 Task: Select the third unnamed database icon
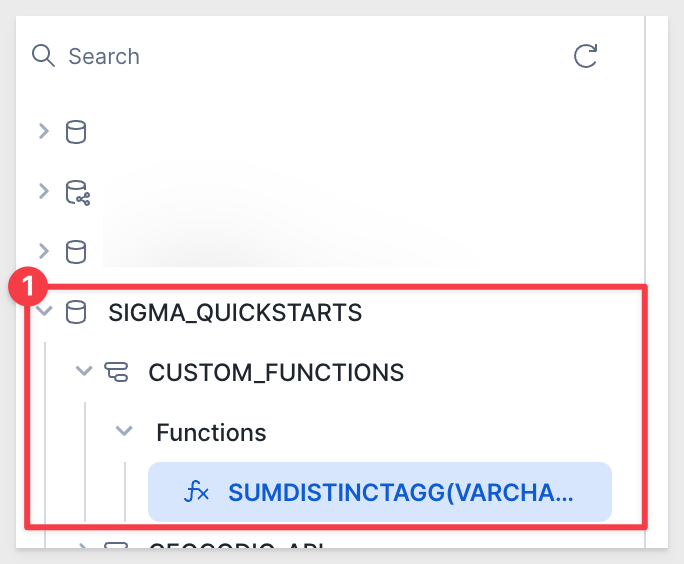[76, 252]
